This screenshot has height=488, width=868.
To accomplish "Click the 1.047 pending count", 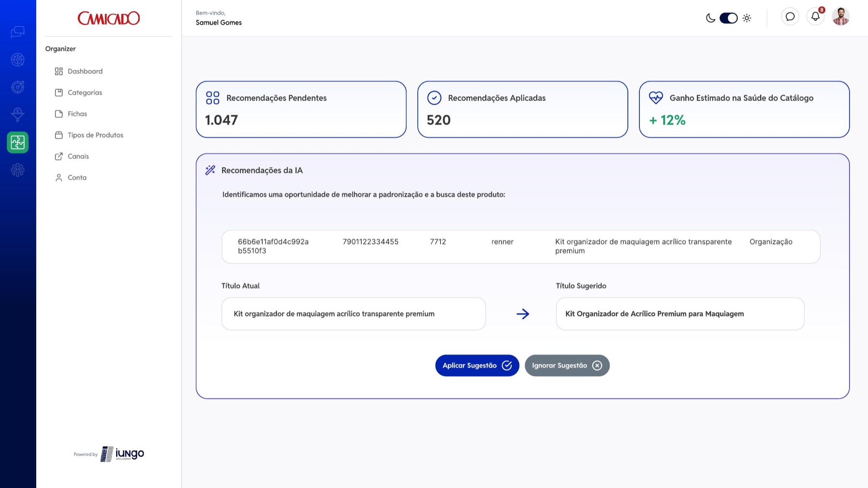I will (221, 120).
